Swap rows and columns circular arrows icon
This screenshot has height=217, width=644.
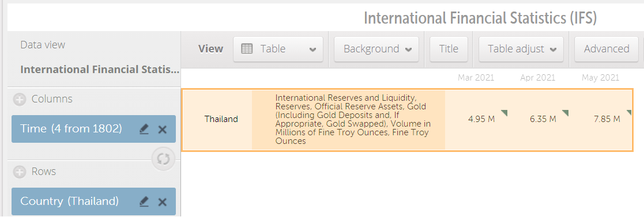[163, 159]
